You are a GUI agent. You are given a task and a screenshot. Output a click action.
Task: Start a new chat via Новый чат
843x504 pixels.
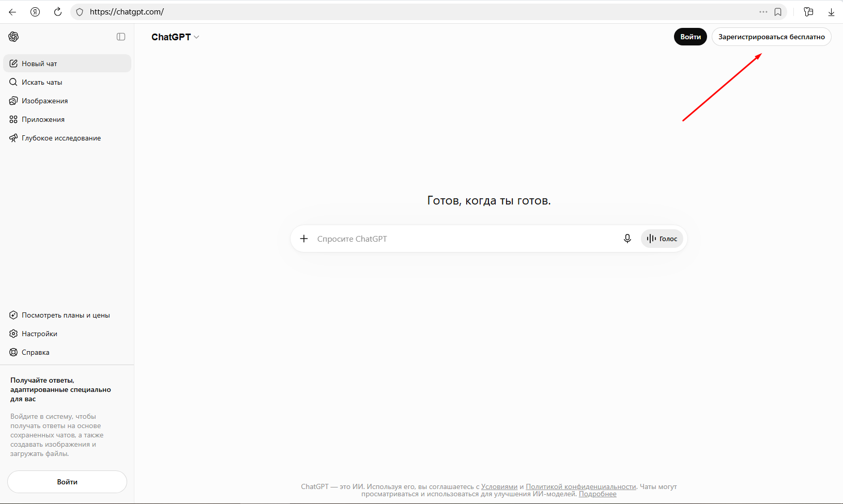67,64
